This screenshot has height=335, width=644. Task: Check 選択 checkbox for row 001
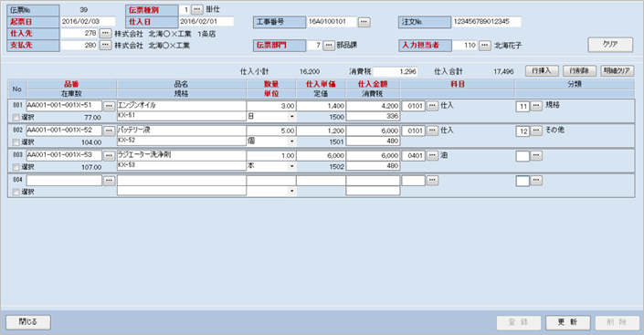coord(16,118)
